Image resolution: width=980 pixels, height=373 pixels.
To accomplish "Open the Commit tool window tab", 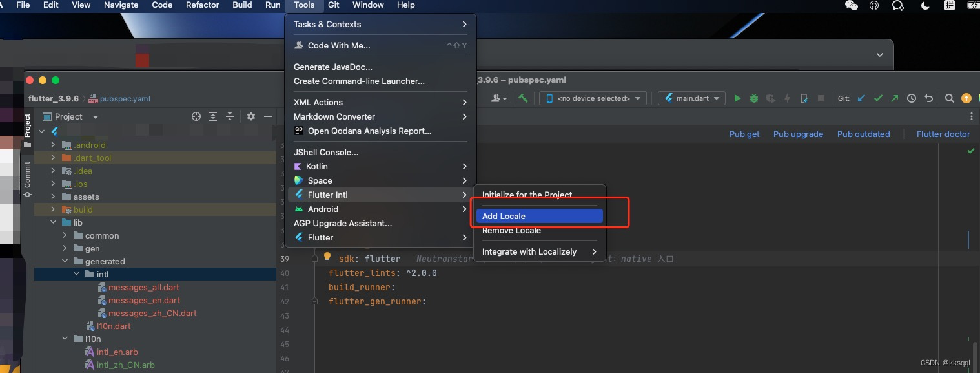I will point(27,180).
